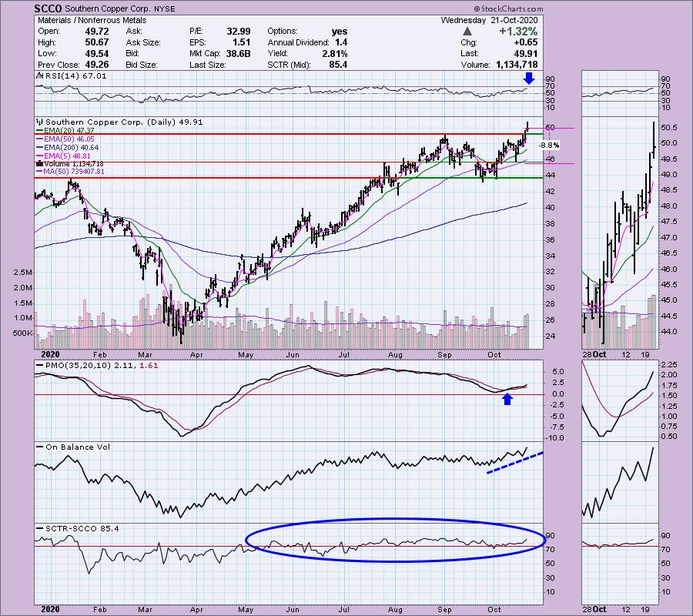The image size is (693, 616).
Task: Click the On Balance Vol panel label
Action: (x=74, y=447)
